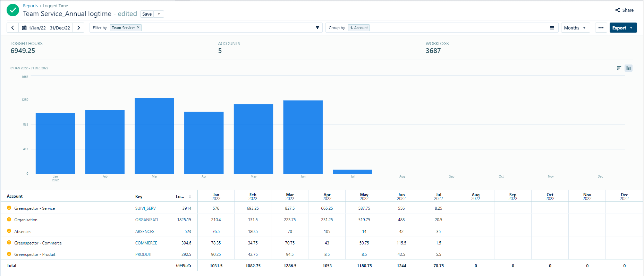Expand the Export dropdown
This screenshot has width=644, height=276.
pos(631,28)
